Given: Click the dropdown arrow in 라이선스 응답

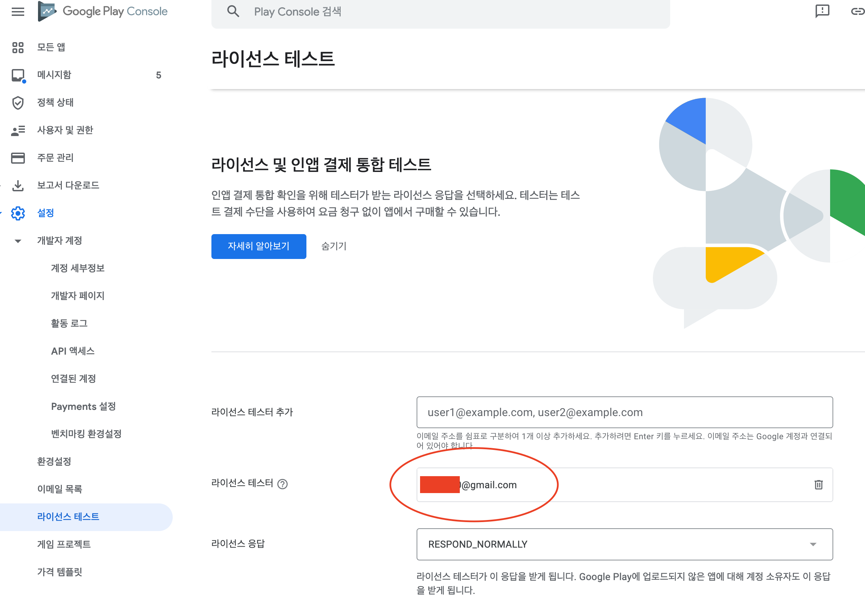Looking at the screenshot, I should (x=812, y=544).
